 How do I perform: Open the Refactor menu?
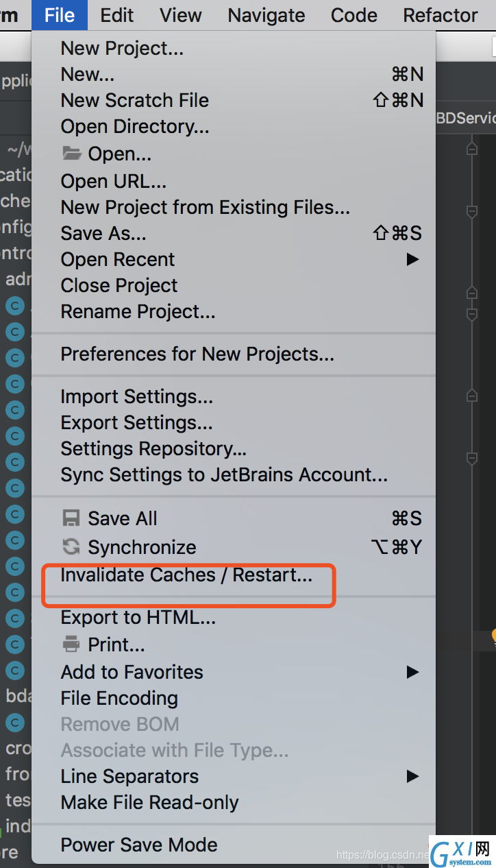pyautogui.click(x=441, y=15)
